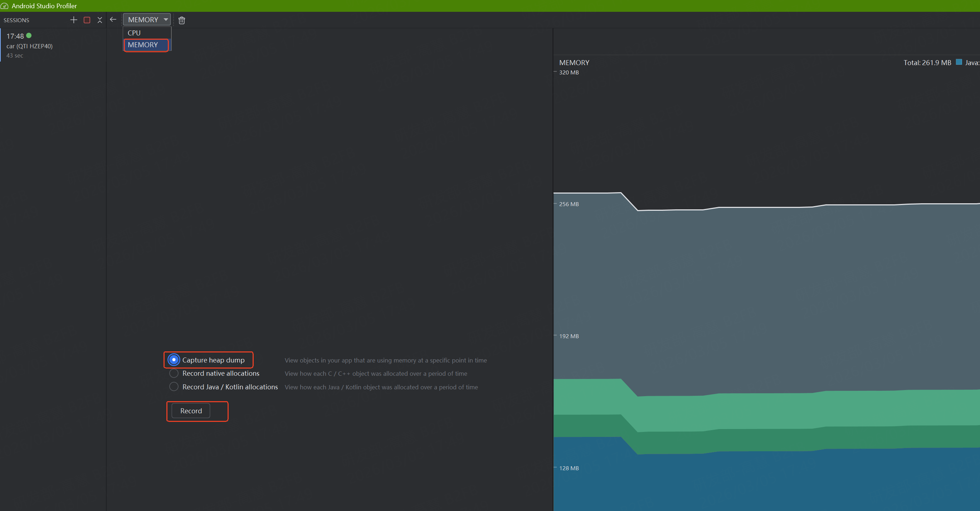Click the 320 MB axis label
The image size is (980, 511).
point(569,72)
